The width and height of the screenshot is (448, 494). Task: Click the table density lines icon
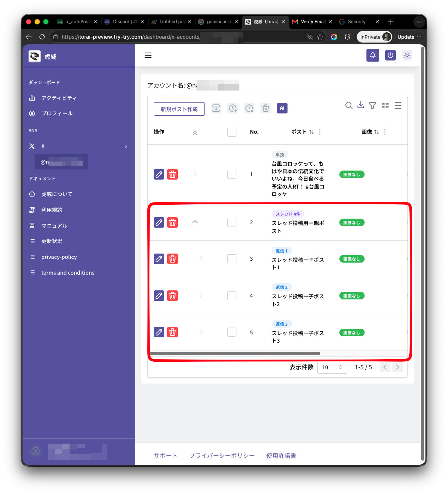click(x=398, y=106)
